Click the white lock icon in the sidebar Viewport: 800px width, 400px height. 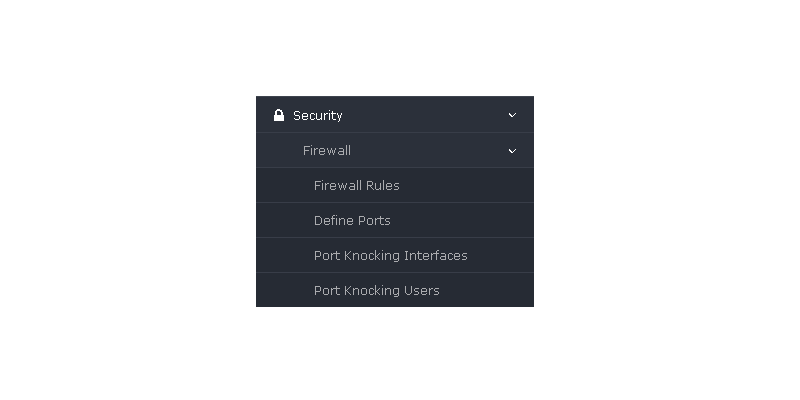279,115
